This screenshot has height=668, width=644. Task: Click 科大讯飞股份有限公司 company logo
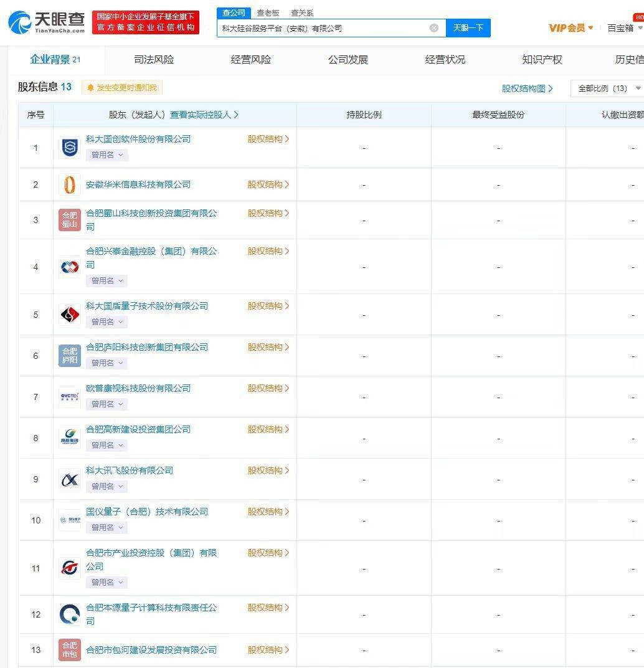[x=69, y=479]
